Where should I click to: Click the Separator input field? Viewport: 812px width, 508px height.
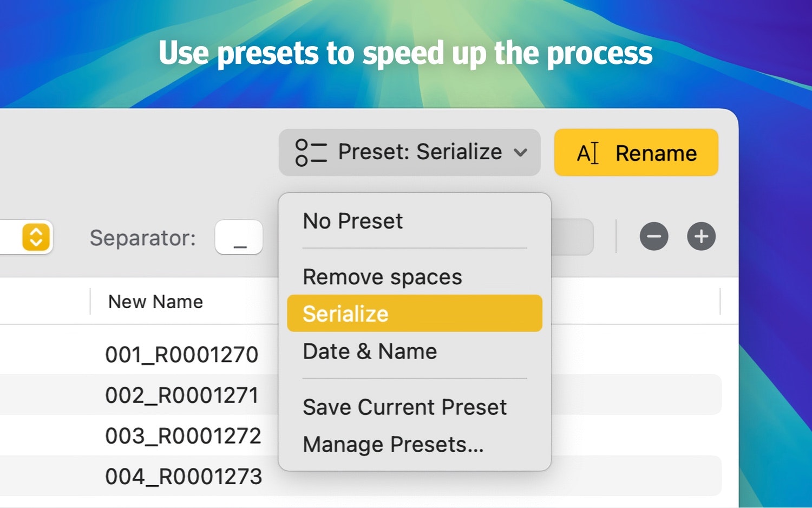[239, 237]
